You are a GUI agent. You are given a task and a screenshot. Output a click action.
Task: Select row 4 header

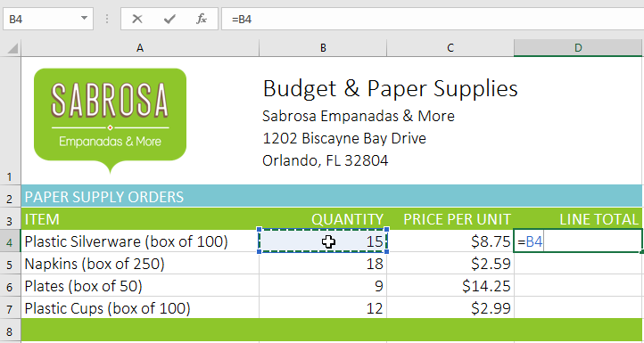pos(11,241)
